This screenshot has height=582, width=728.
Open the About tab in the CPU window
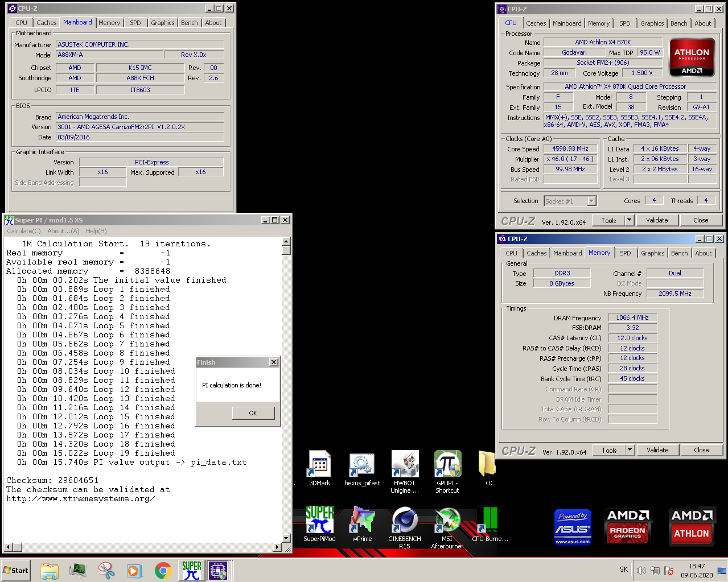[703, 23]
